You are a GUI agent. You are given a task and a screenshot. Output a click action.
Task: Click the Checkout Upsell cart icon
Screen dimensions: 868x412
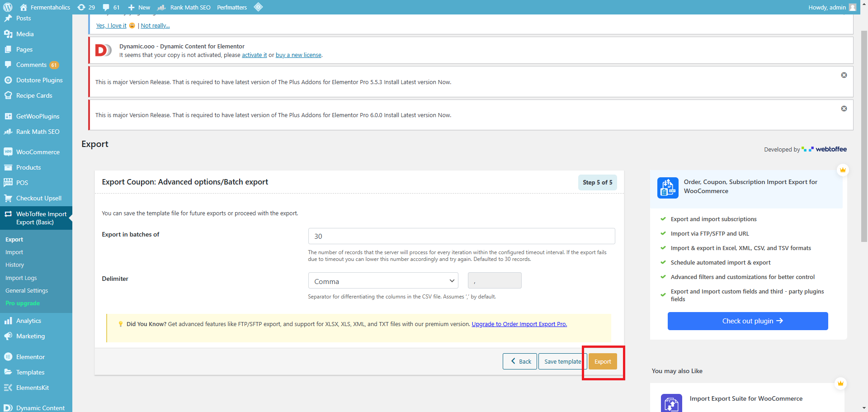tap(8, 198)
